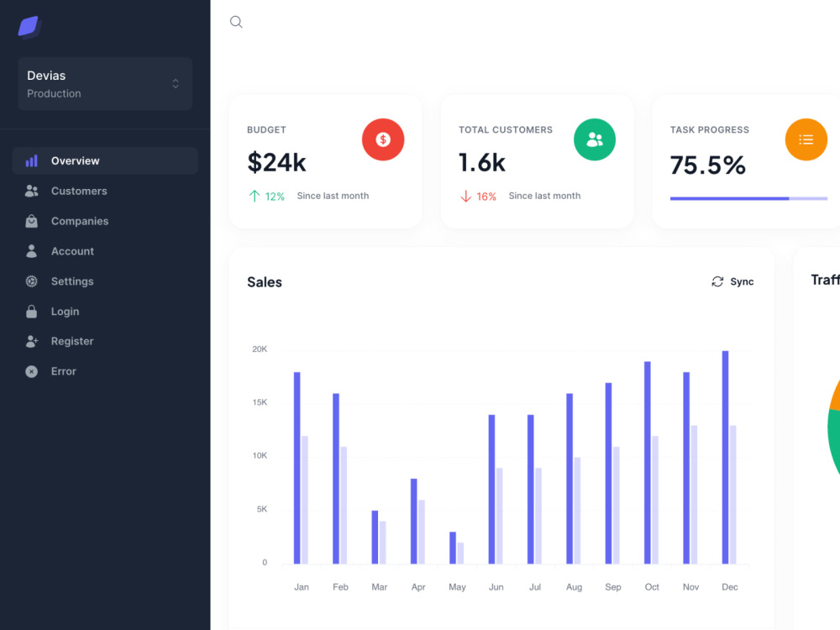840x630 pixels.
Task: Click the dark Jan sales bar
Action: click(297, 468)
